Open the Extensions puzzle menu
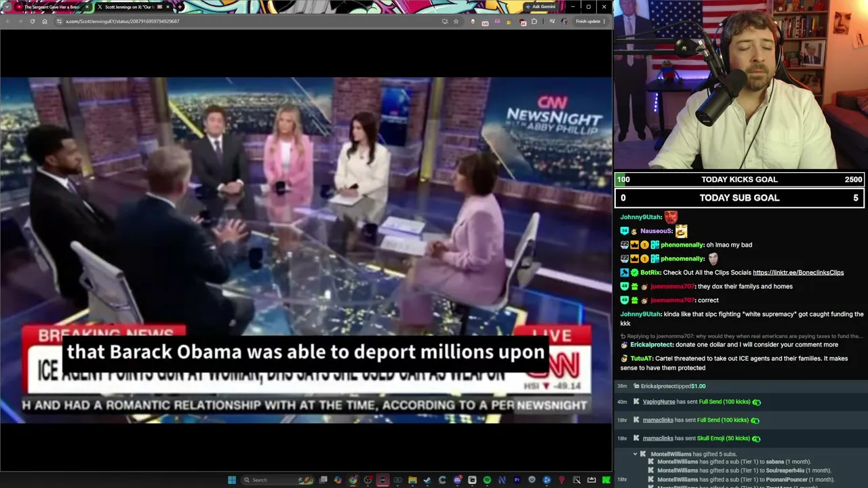Image resolution: width=868 pixels, height=488 pixels. [x=534, y=21]
